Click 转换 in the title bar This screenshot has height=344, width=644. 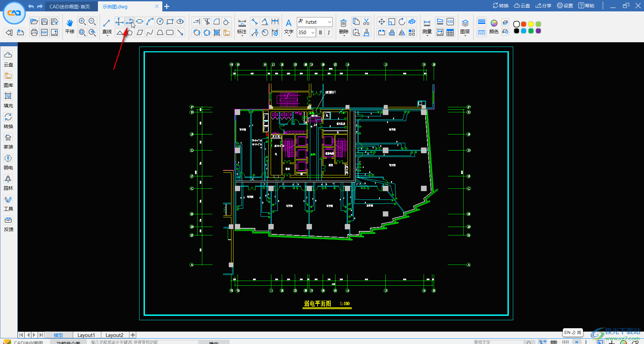point(500,6)
